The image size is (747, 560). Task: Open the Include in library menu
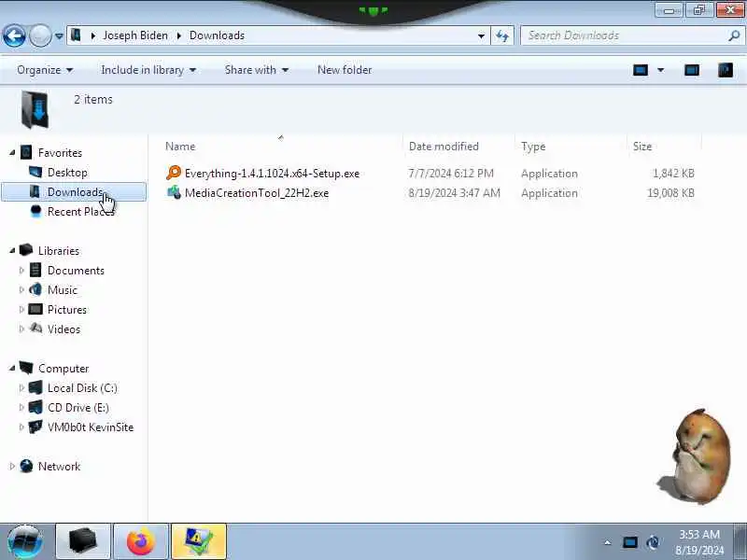coord(148,70)
